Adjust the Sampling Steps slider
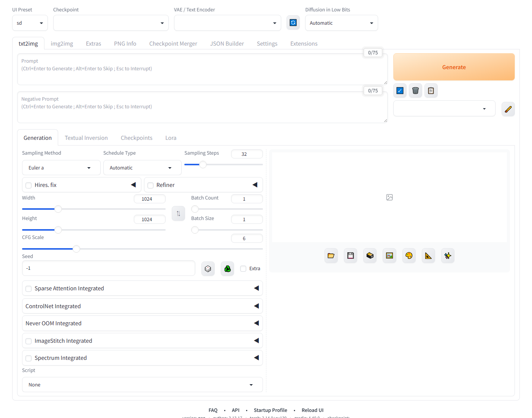The height and width of the screenshot is (418, 532). [223, 165]
